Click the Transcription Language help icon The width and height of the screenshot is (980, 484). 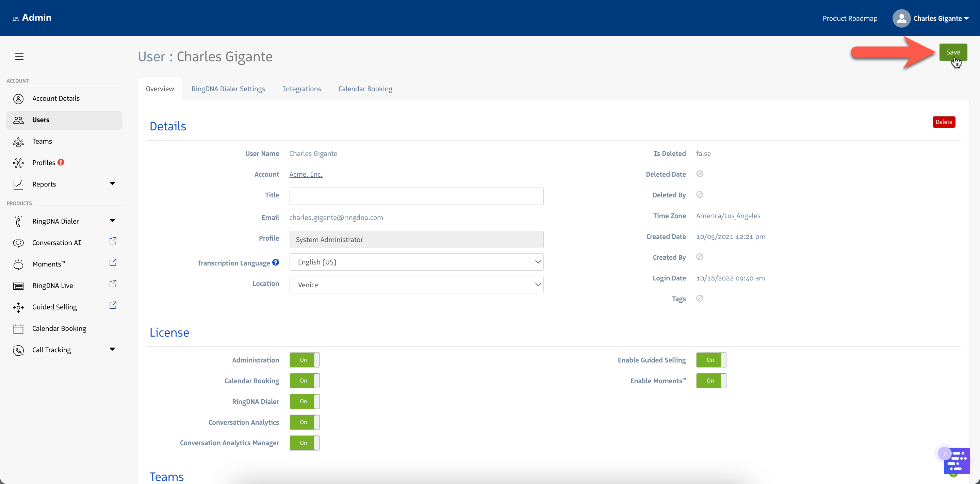click(276, 262)
